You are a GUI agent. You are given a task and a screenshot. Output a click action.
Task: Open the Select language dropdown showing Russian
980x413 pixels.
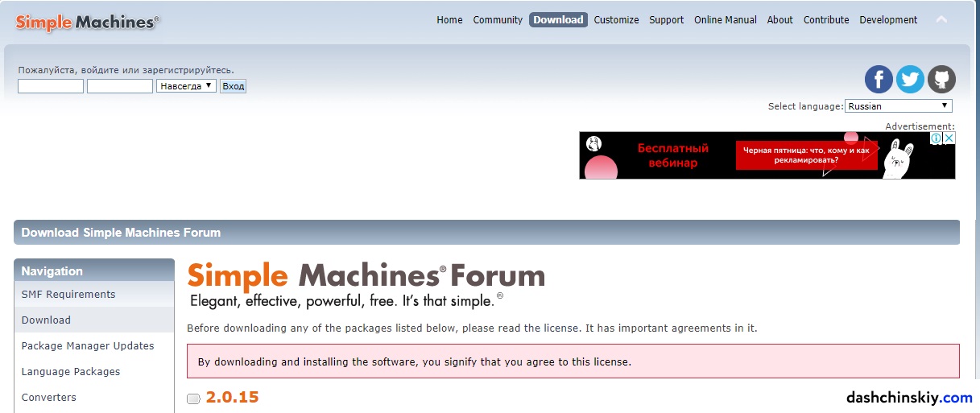tap(899, 106)
